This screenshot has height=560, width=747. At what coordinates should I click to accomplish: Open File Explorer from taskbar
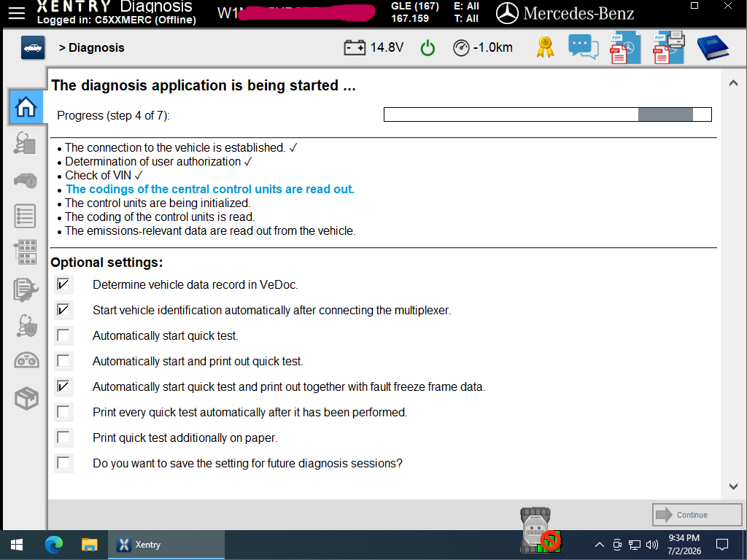coord(89,544)
